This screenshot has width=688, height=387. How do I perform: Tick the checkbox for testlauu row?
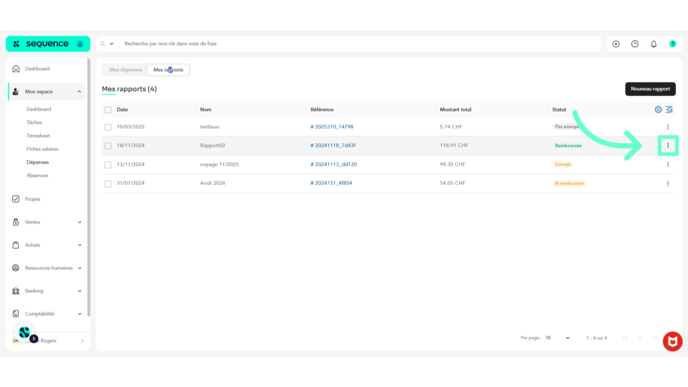108,127
